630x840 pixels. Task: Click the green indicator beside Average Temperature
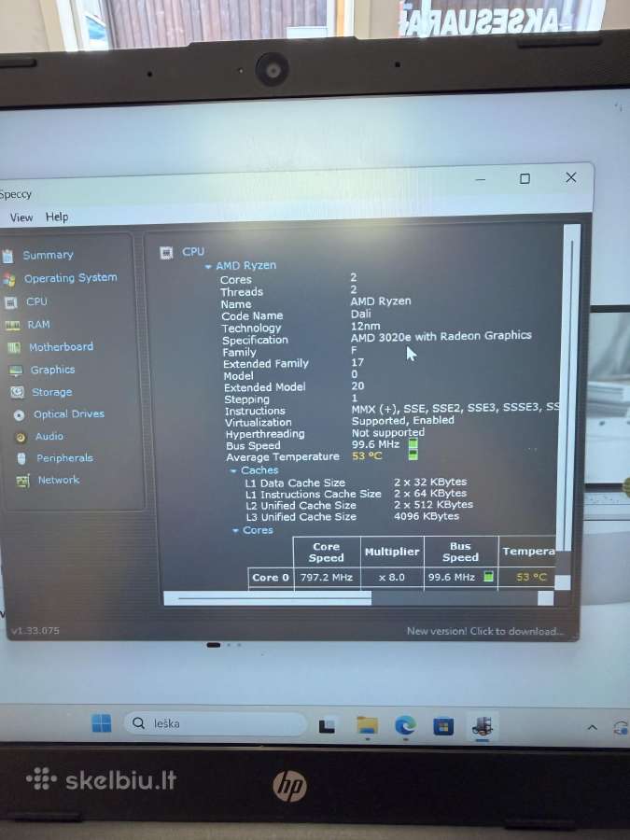point(413,455)
